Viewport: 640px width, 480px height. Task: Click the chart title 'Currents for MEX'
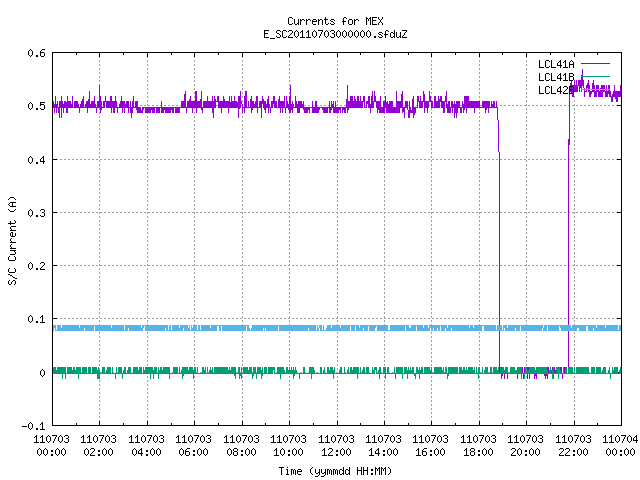[x=335, y=21]
